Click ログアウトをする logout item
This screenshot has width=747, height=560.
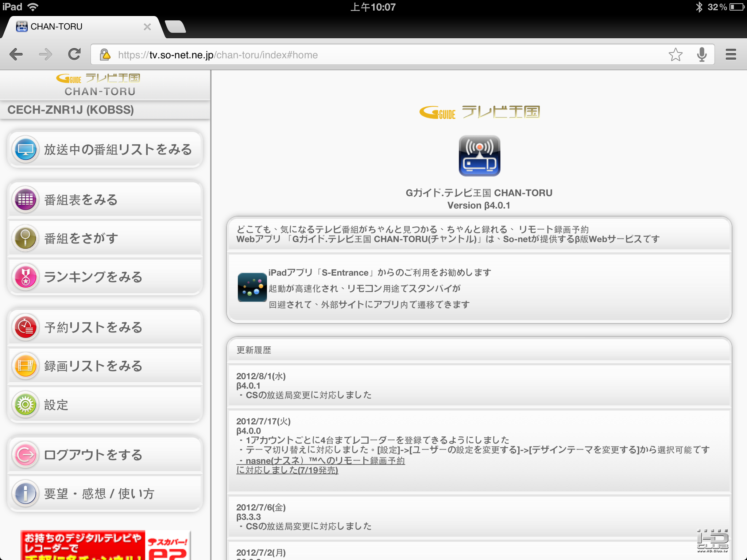(105, 455)
